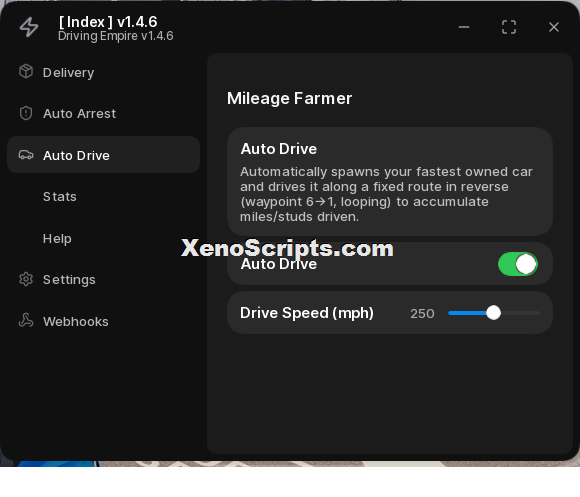Click the Mileage Farmer heading
This screenshot has height=497, width=580.
pos(289,98)
